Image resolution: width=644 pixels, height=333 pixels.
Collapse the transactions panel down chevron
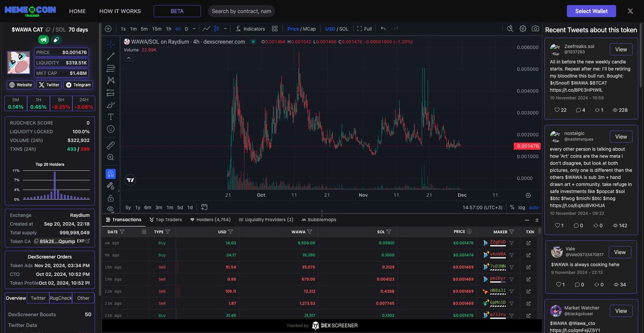pyautogui.click(x=537, y=220)
